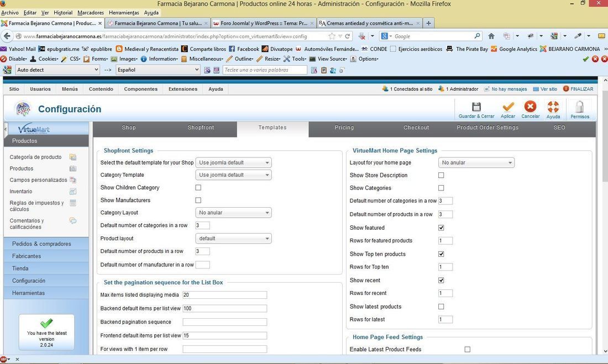This screenshot has height=364, width=608.
Task: Open the Tienda sidebar section
Action: [46, 268]
